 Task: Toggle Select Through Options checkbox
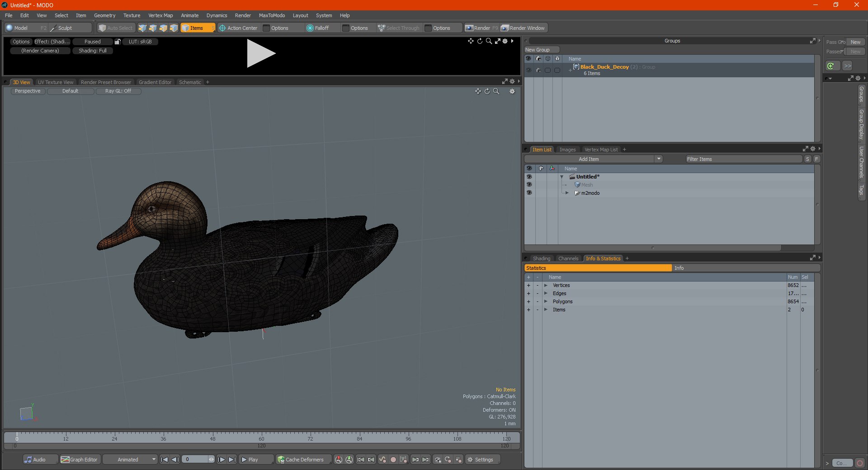tap(428, 28)
